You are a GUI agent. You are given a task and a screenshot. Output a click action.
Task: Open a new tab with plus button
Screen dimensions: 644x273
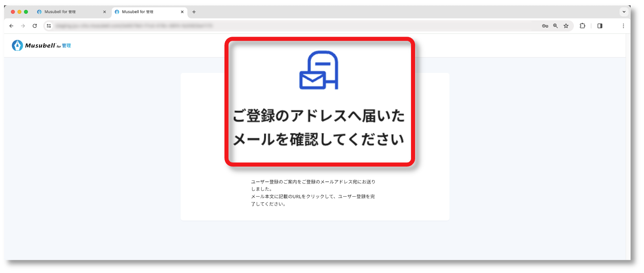tap(194, 12)
